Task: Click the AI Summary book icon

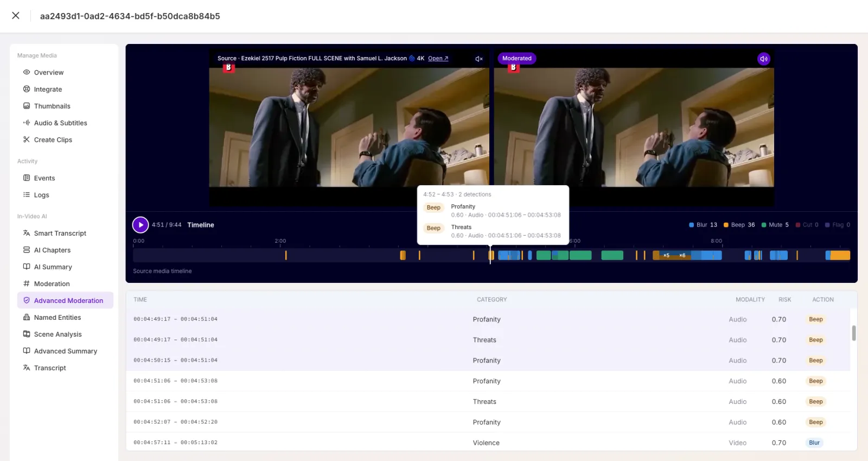Action: [26, 267]
